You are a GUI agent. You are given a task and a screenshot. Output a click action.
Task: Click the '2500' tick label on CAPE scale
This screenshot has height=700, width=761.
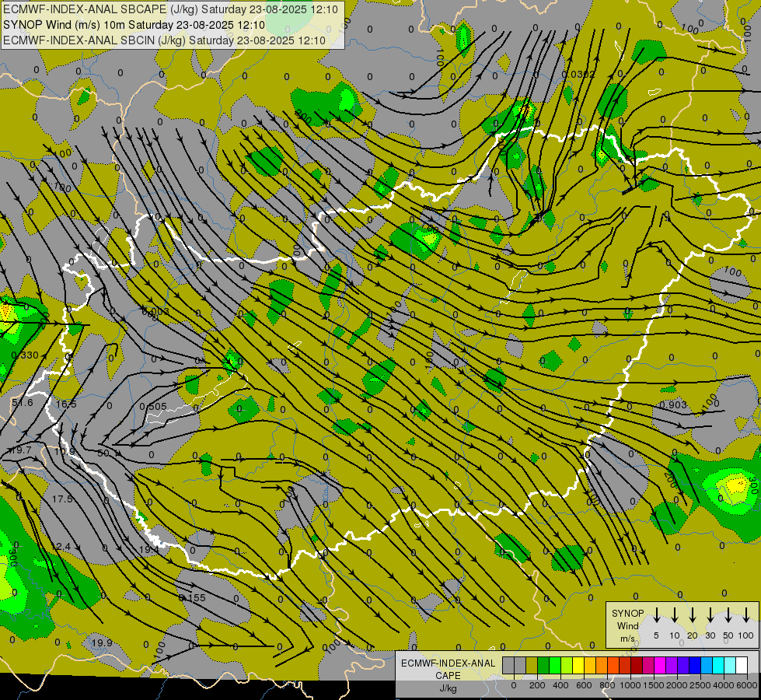(700, 685)
